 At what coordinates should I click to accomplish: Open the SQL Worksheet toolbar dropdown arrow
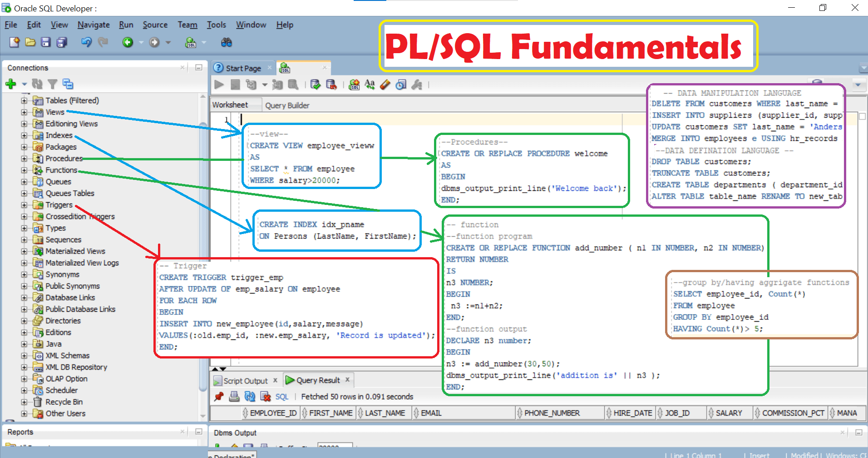204,42
